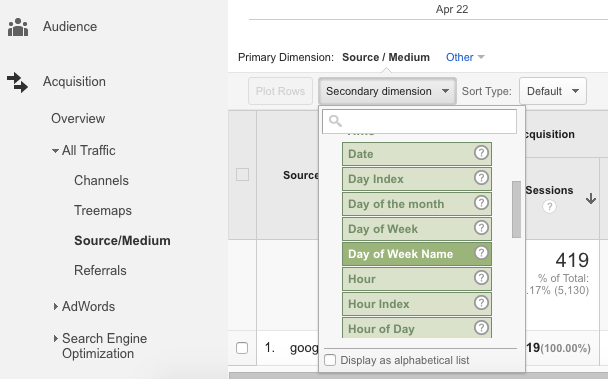Image resolution: width=608 pixels, height=379 pixels.
Task: Open help icon for Hour dimension
Action: [x=481, y=278]
